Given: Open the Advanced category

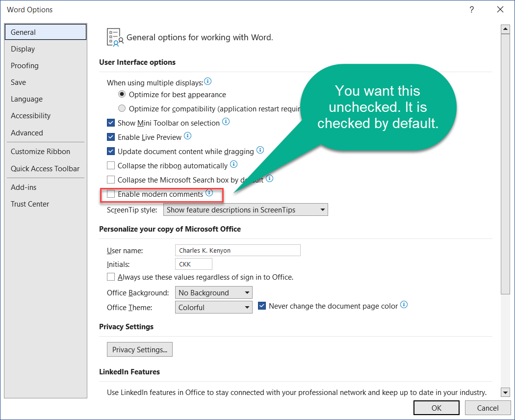Looking at the screenshot, I should coord(46,133).
